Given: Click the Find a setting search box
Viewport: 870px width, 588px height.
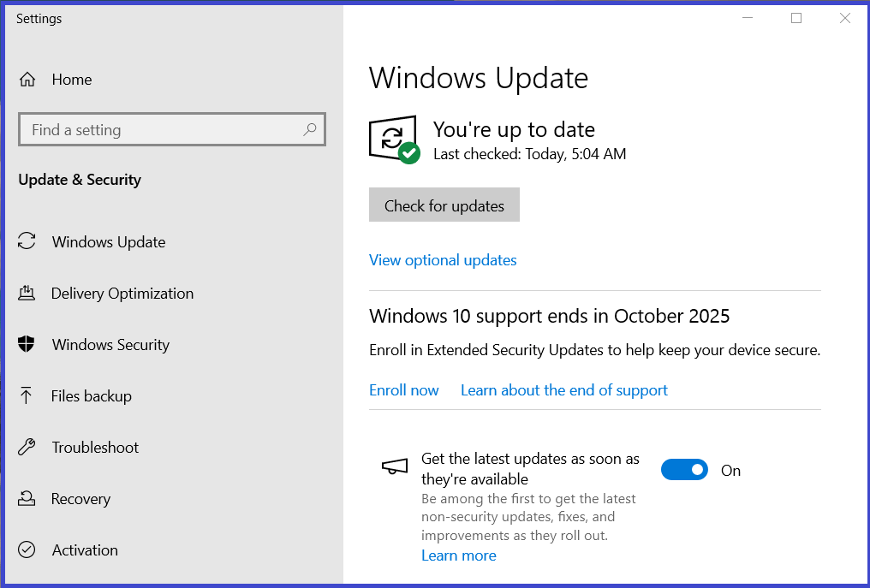Looking at the screenshot, I should [172, 130].
